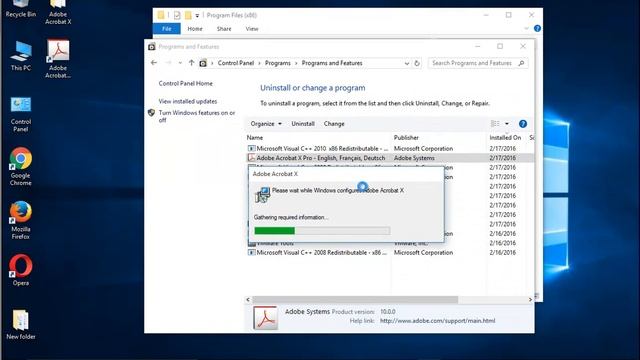Click the Adobe PDF icon in the details pane
640x360 pixels.
pos(265,318)
